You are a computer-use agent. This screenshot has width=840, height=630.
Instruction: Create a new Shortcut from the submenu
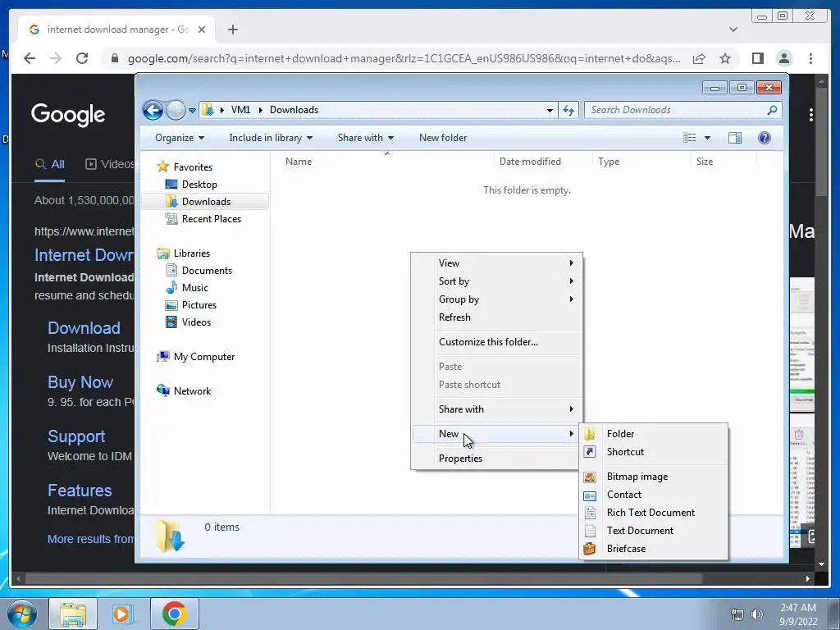pyautogui.click(x=654, y=452)
